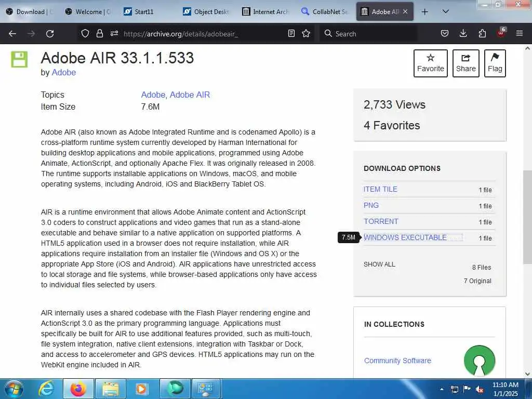Click the Flag button

[x=495, y=63]
